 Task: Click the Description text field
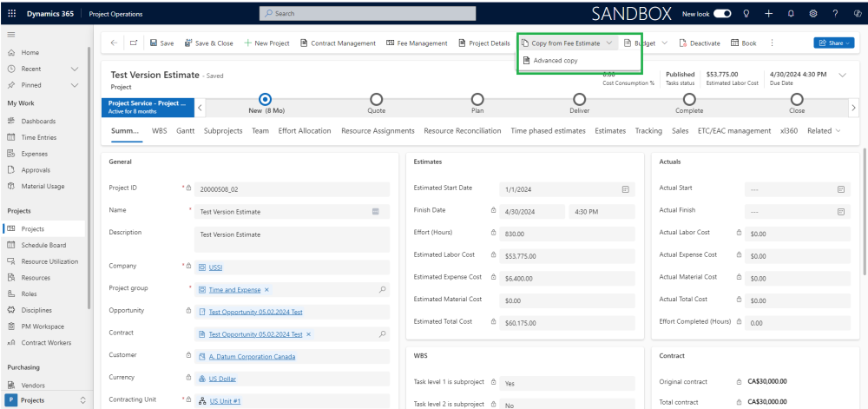pyautogui.click(x=293, y=239)
